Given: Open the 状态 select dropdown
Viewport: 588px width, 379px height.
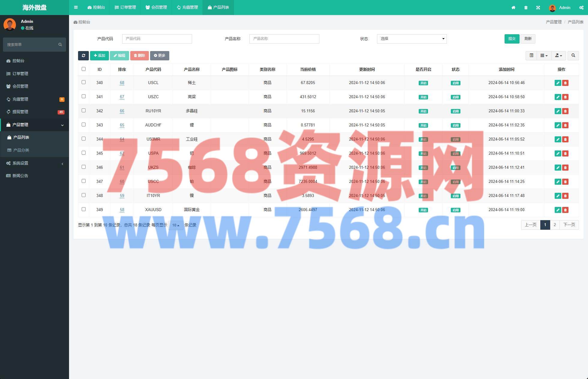Looking at the screenshot, I should [x=412, y=39].
